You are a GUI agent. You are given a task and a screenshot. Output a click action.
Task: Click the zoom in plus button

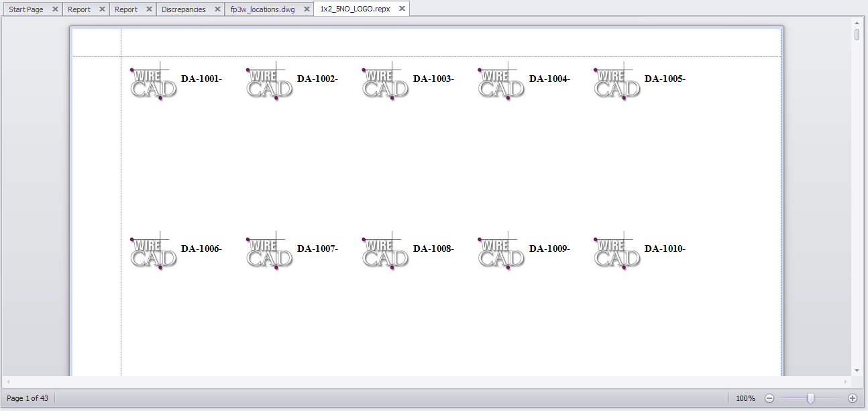coord(853,398)
